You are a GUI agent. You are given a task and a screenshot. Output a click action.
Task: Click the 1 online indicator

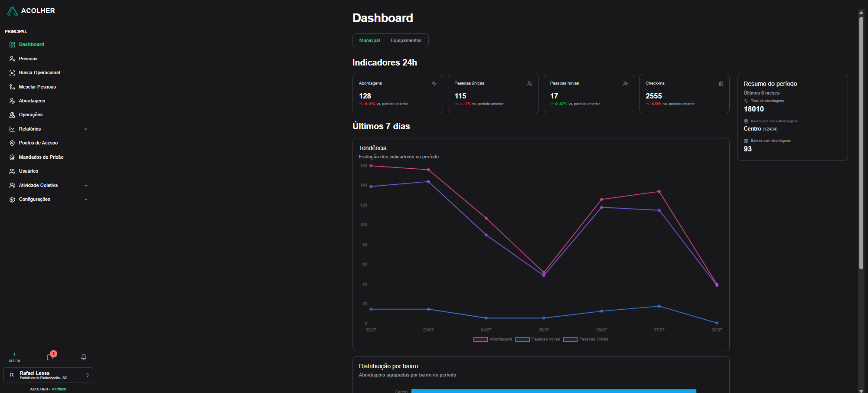pyautogui.click(x=14, y=357)
